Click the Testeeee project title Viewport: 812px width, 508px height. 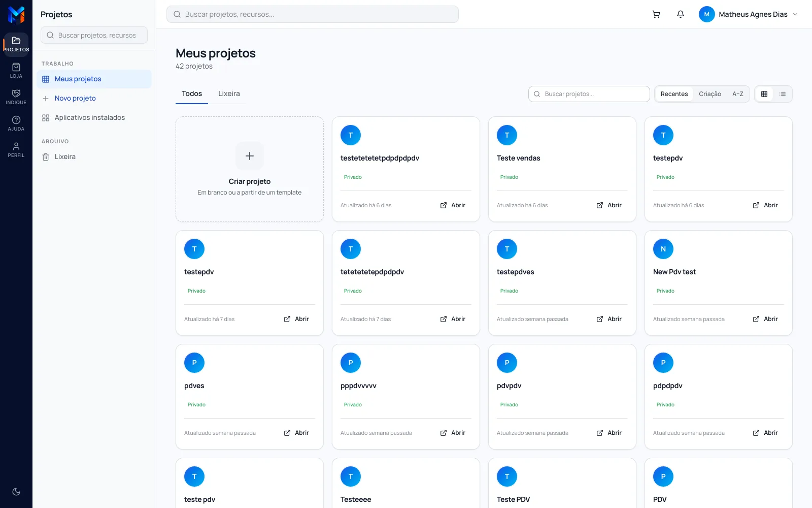(x=356, y=499)
